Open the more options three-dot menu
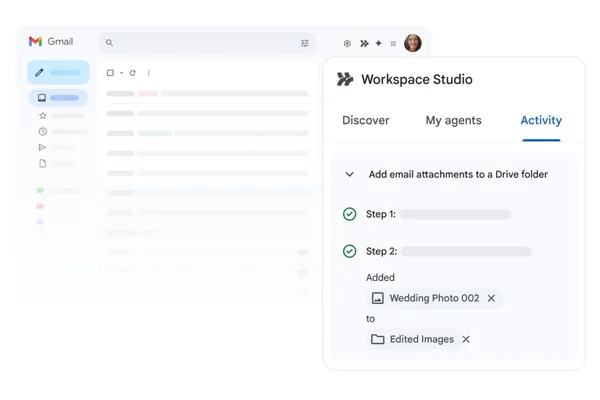The image size is (600, 400). (148, 73)
